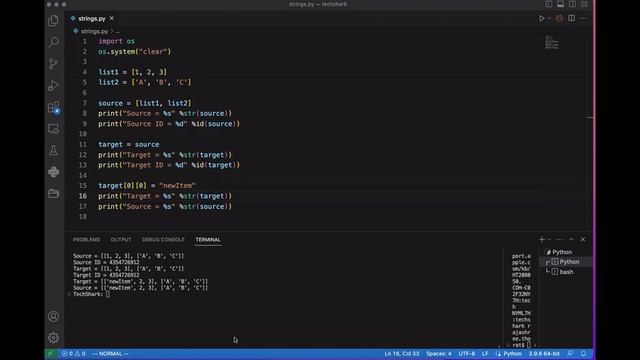Image resolution: width=640 pixels, height=360 pixels.
Task: Open the Manage settings gear
Action: [53, 338]
